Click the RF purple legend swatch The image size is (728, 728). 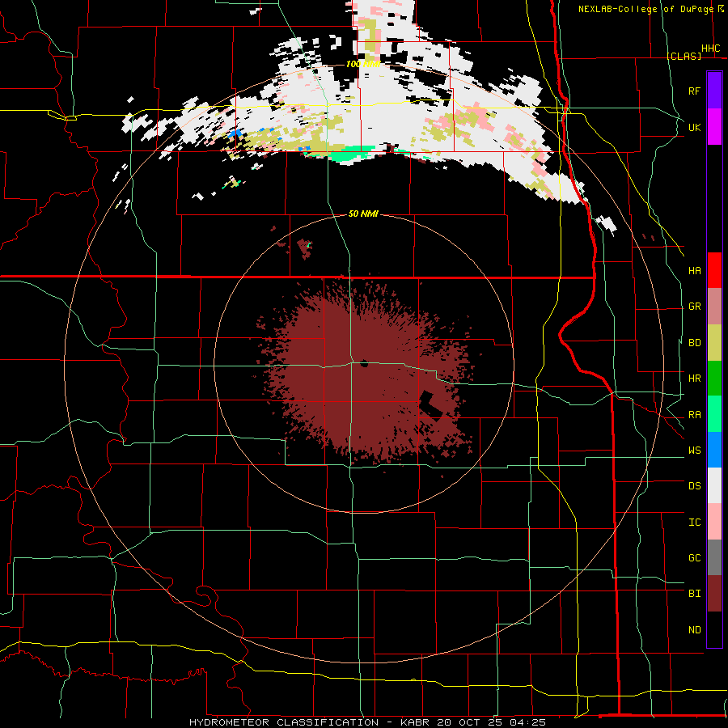click(714, 91)
